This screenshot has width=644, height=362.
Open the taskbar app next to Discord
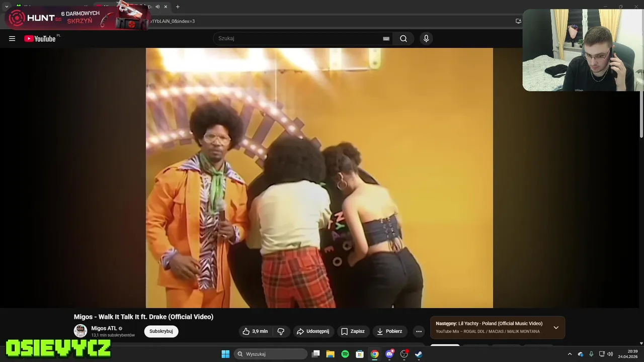click(404, 354)
